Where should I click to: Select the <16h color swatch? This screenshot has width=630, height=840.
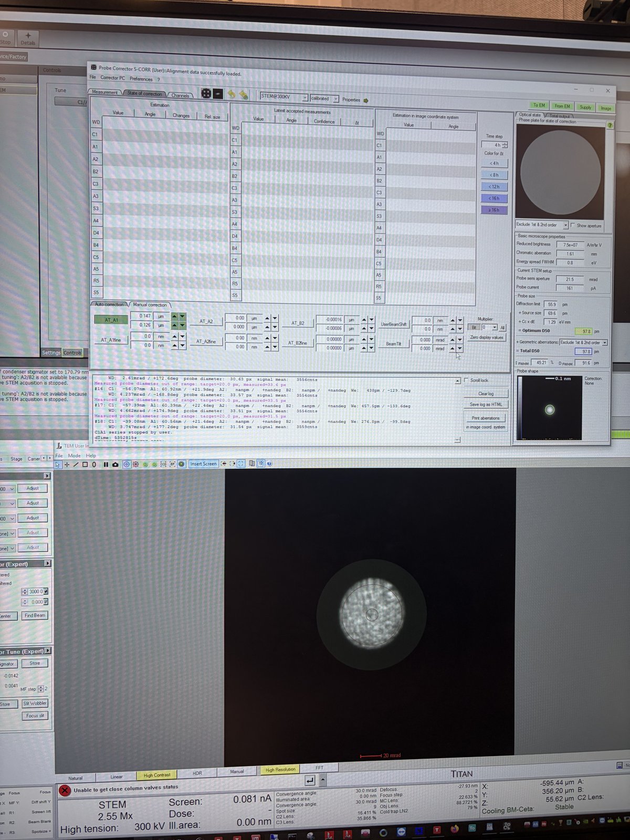(x=494, y=198)
